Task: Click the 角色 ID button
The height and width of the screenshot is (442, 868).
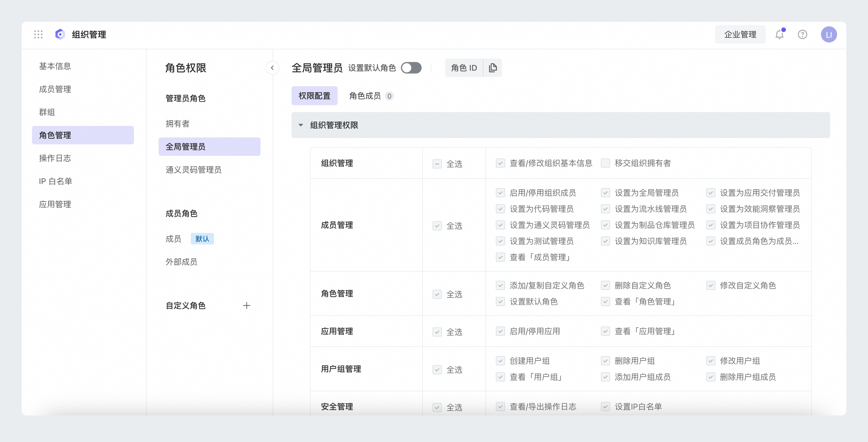Action: pyautogui.click(x=464, y=68)
